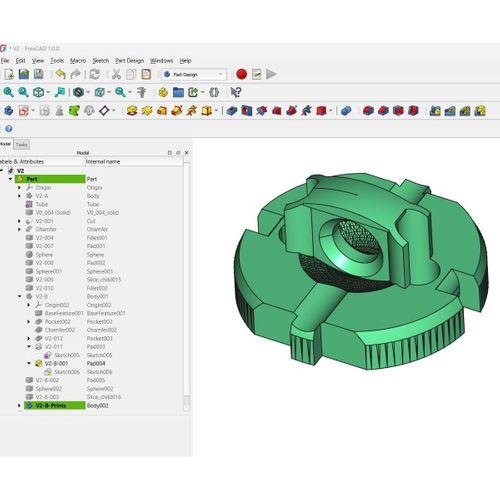Click the Pocket tool icon
This screenshot has width=500, height=500.
pyautogui.click(x=232, y=111)
